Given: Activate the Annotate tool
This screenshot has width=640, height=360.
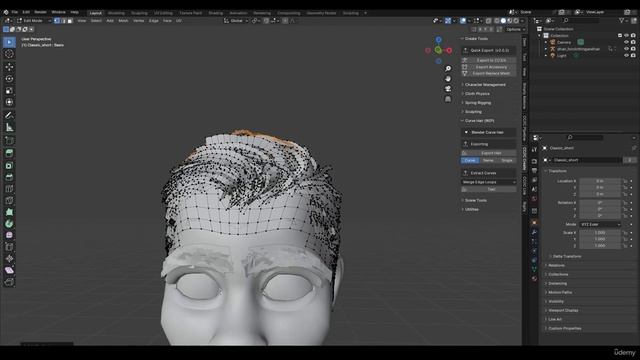Looking at the screenshot, I should (9, 116).
